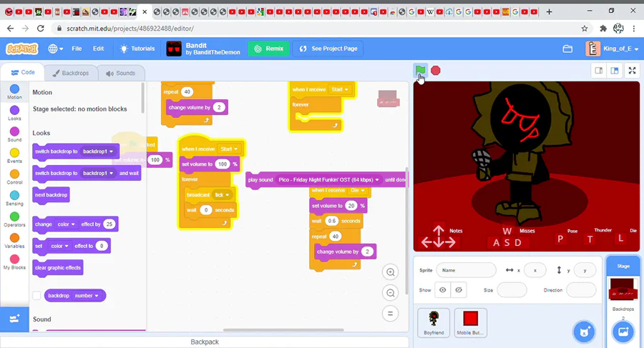The width and height of the screenshot is (644, 348).
Task: Select the Sensing block category
Action: pyautogui.click(x=14, y=198)
